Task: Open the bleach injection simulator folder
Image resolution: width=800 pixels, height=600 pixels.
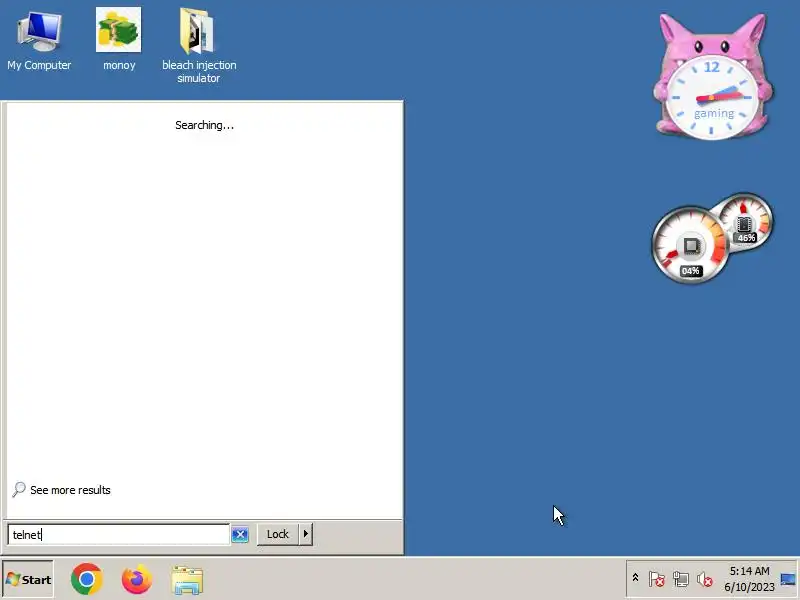Action: 199,46
